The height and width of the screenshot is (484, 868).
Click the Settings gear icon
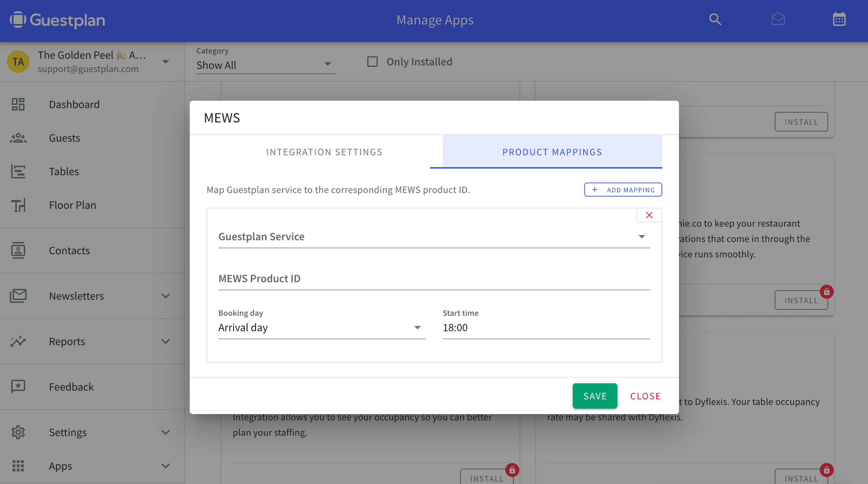[18, 432]
